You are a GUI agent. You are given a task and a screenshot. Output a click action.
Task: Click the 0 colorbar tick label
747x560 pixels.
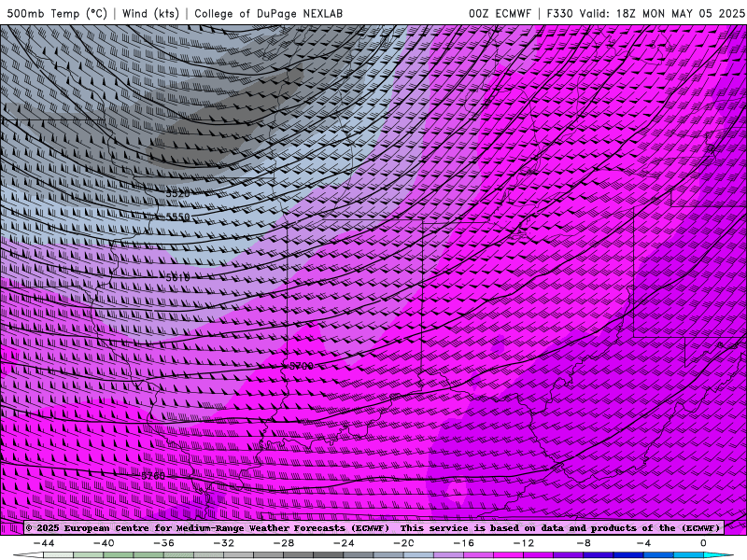(x=704, y=543)
